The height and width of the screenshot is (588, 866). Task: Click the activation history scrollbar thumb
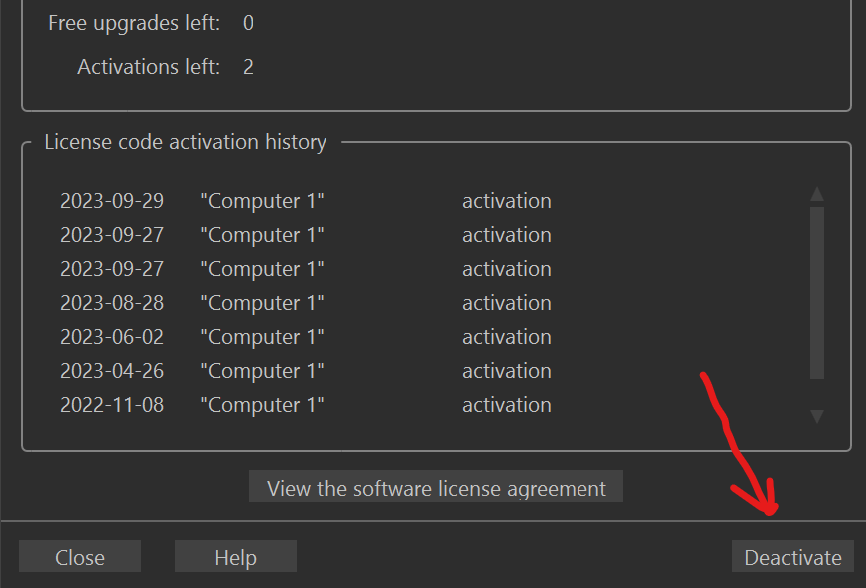point(817,292)
